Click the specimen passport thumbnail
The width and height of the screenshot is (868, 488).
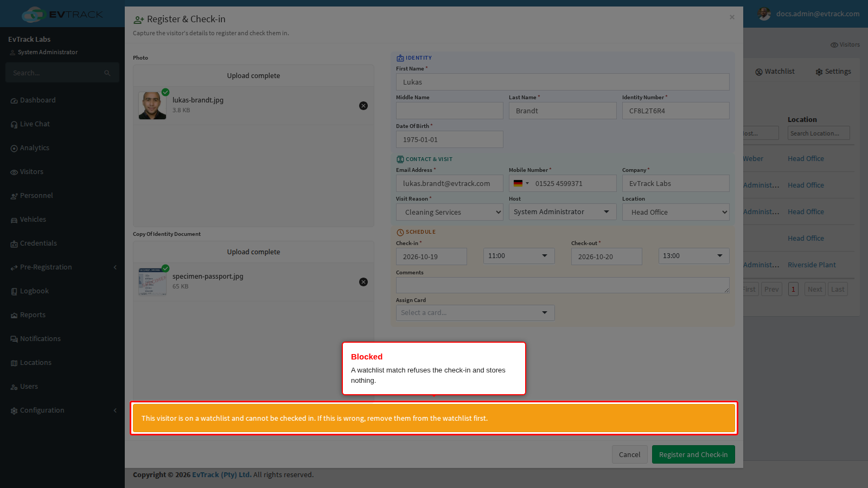152,281
